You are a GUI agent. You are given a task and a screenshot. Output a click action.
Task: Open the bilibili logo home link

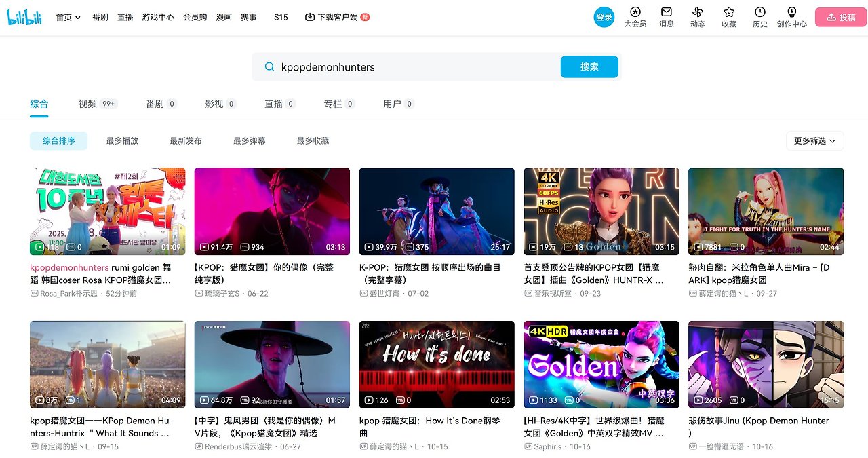(24, 18)
